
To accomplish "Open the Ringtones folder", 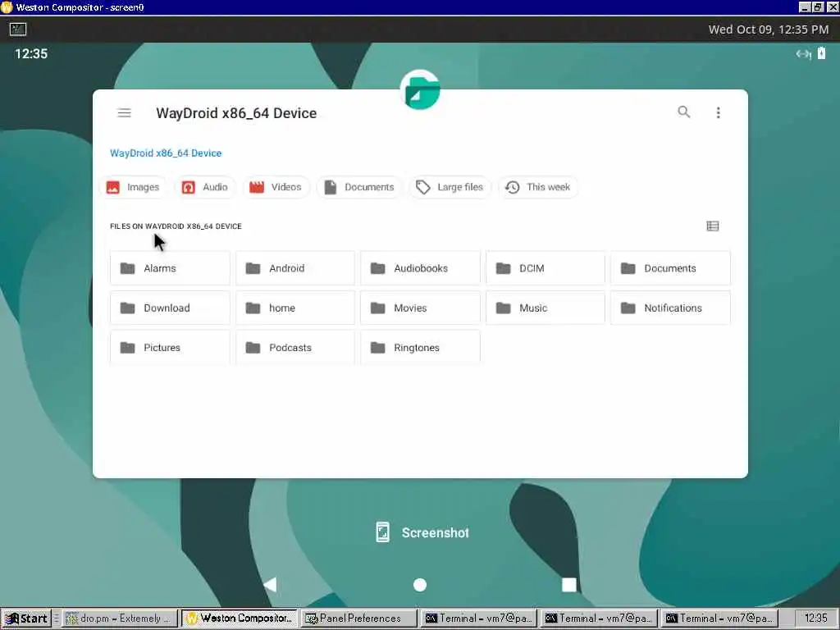I will 421,348.
